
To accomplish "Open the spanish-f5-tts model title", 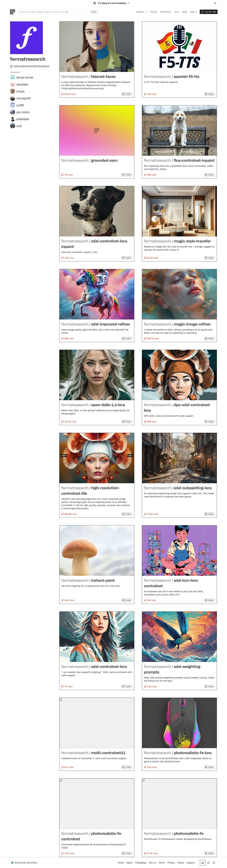I will click(x=172, y=76).
